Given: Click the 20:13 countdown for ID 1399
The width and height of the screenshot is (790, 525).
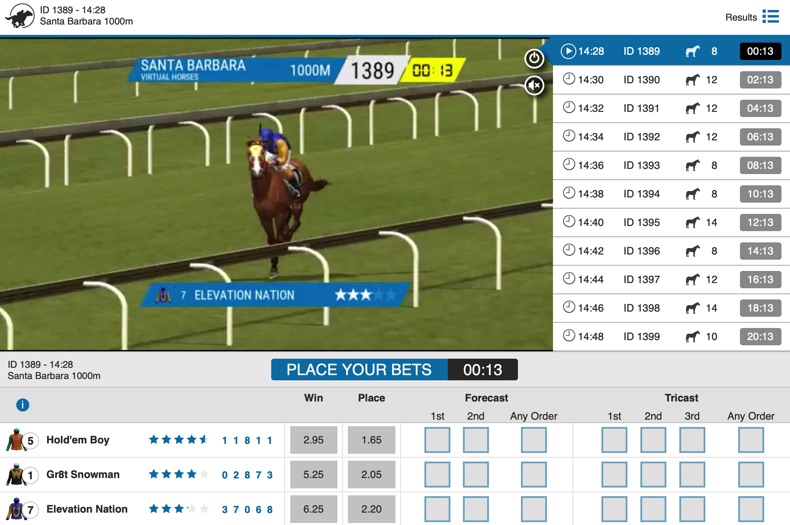Looking at the screenshot, I should [x=760, y=336].
